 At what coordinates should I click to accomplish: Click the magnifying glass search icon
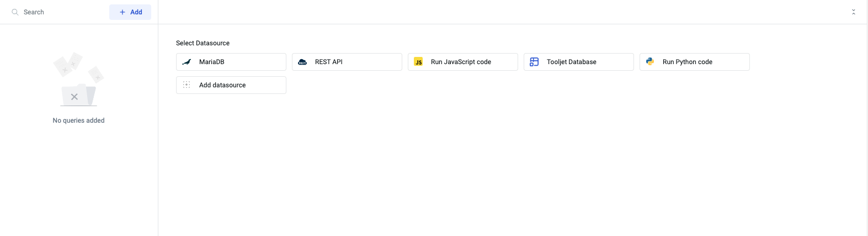pyautogui.click(x=15, y=12)
